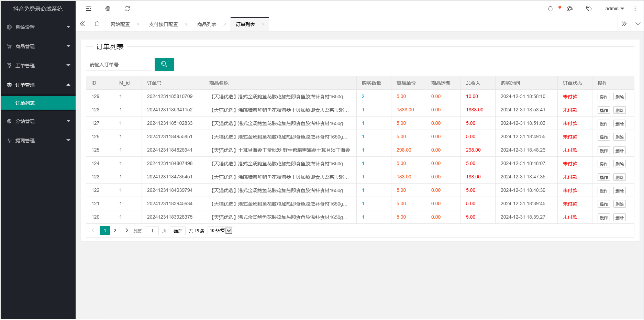Close the 订单列表 tab
The height and width of the screenshot is (320, 644).
coord(263,24)
